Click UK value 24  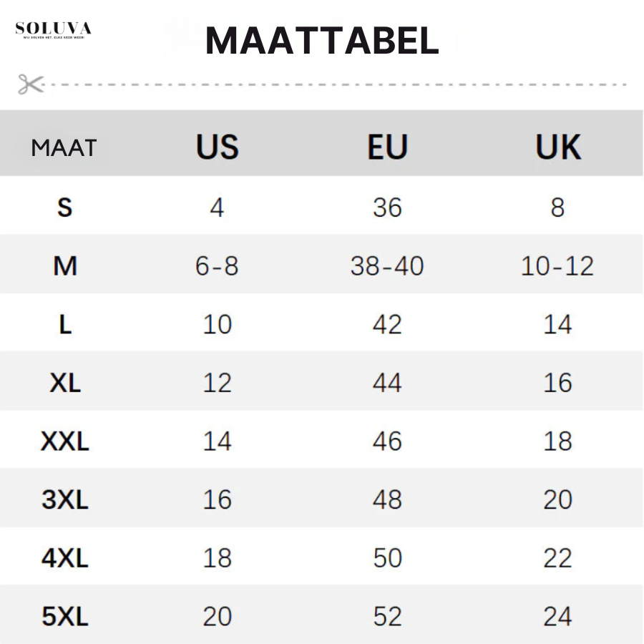click(557, 617)
